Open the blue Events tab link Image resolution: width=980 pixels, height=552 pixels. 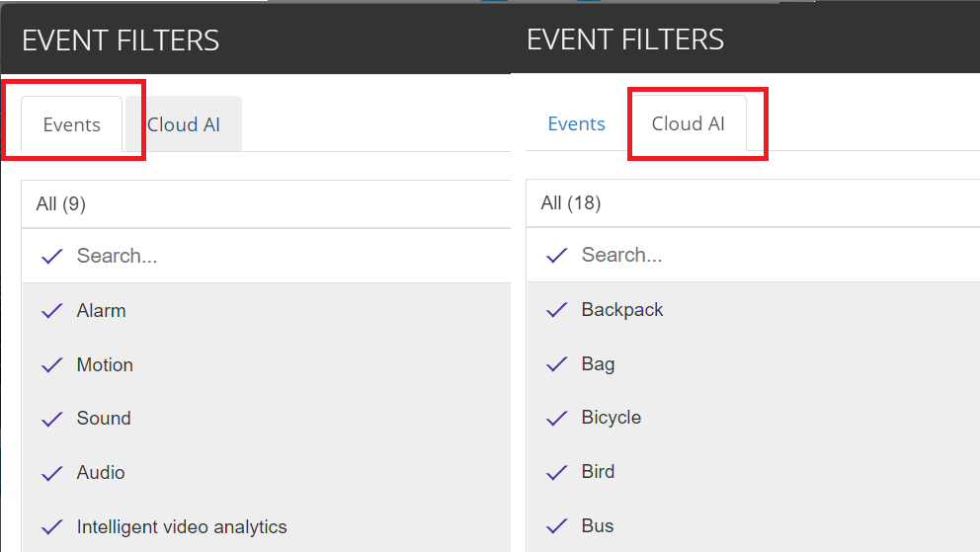click(x=576, y=124)
